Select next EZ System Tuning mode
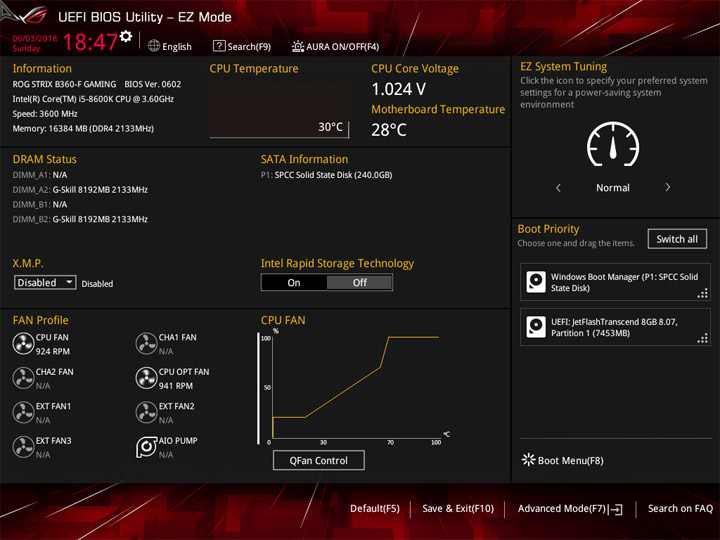 [668, 187]
